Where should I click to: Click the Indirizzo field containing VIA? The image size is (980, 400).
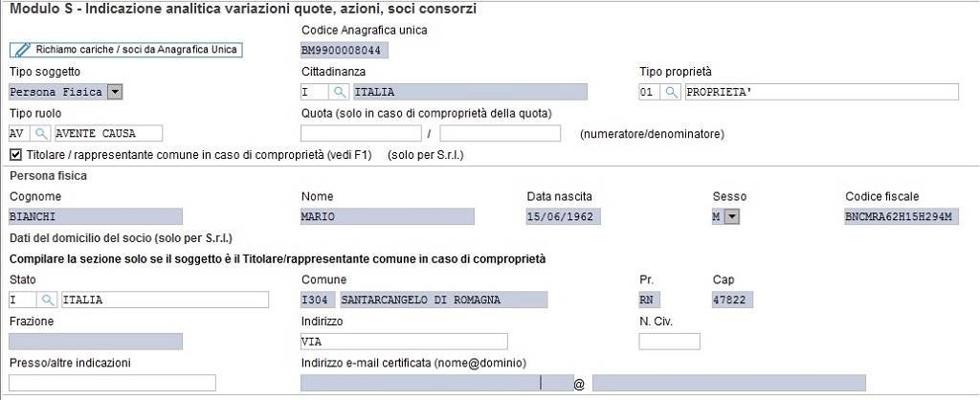[x=405, y=342]
